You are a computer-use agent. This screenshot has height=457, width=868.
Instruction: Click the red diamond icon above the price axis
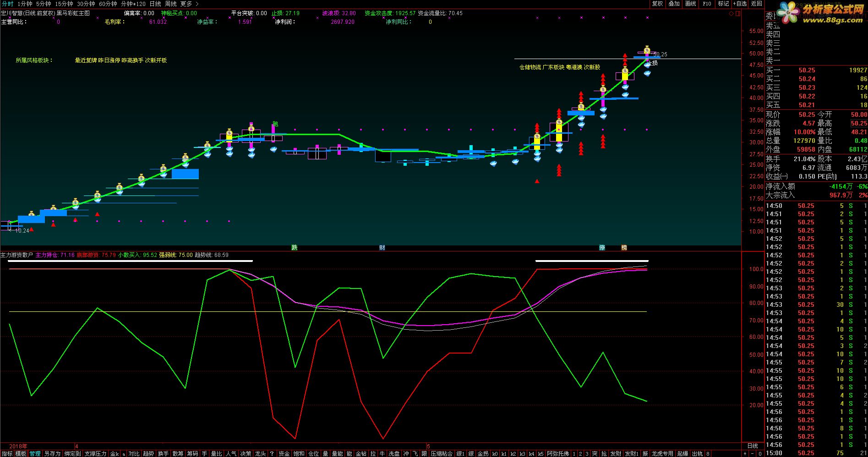[732, 14]
